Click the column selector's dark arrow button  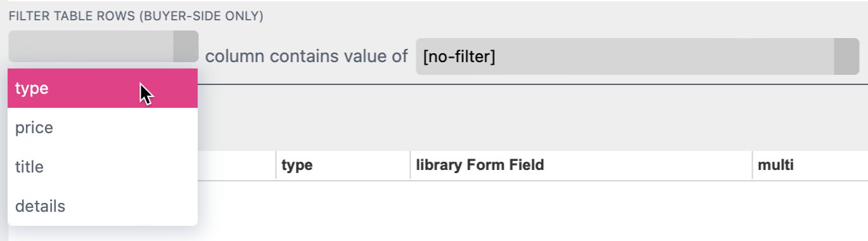pos(186,46)
